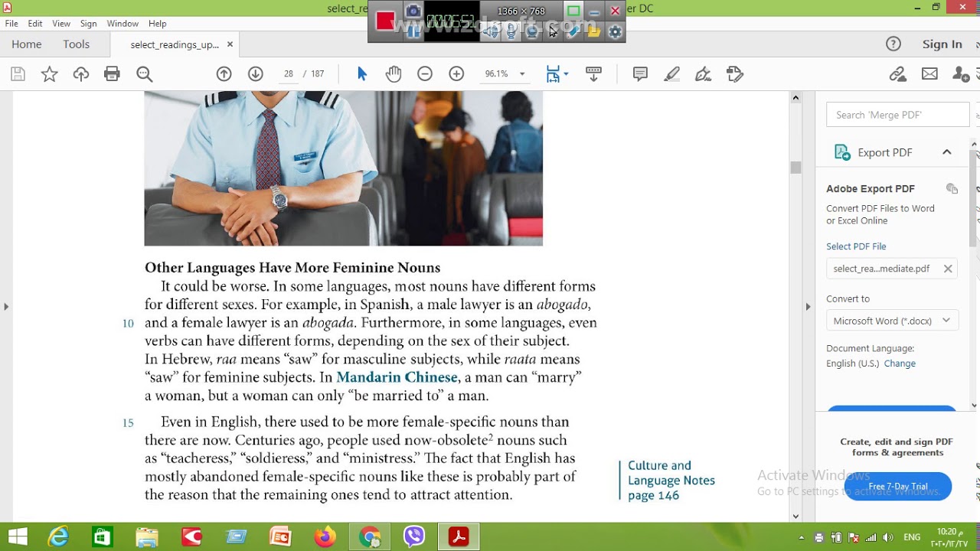This screenshot has height=551, width=980.
Task: Expand the left navigation pane arrow
Action: pos(6,307)
